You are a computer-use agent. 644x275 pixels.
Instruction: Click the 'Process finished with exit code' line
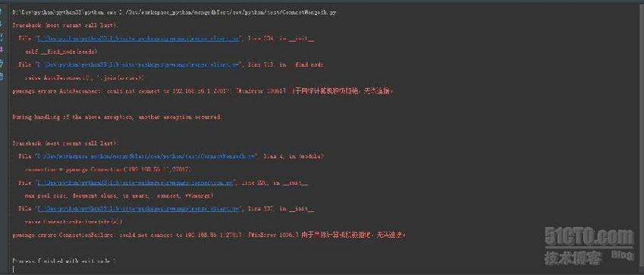[64, 261]
